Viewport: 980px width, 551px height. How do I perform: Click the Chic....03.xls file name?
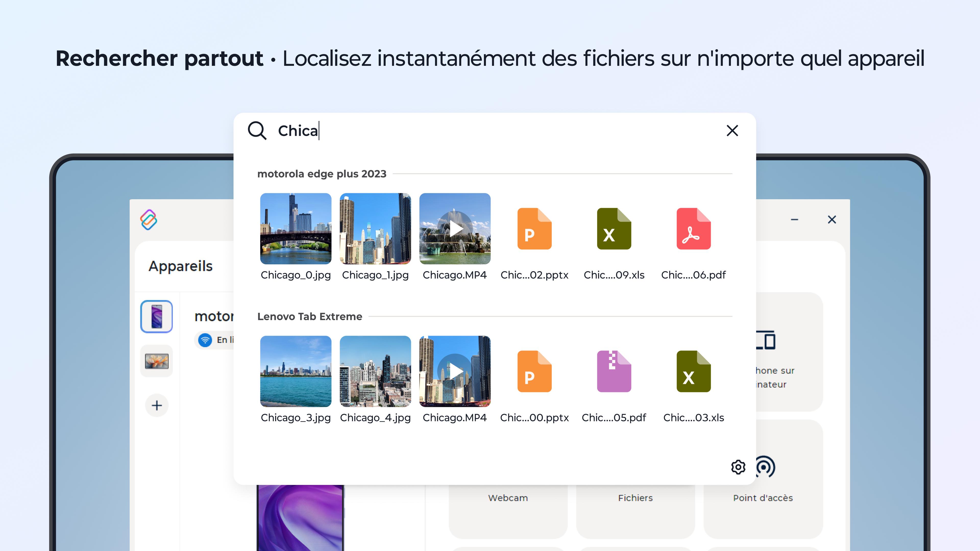point(693,418)
